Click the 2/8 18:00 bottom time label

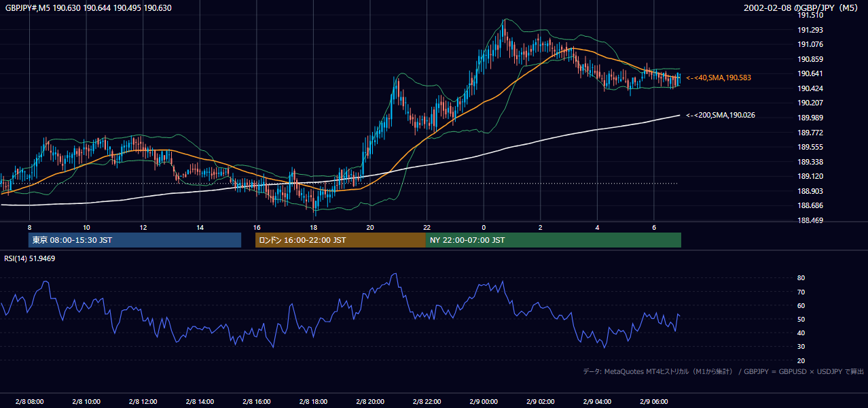pyautogui.click(x=313, y=402)
